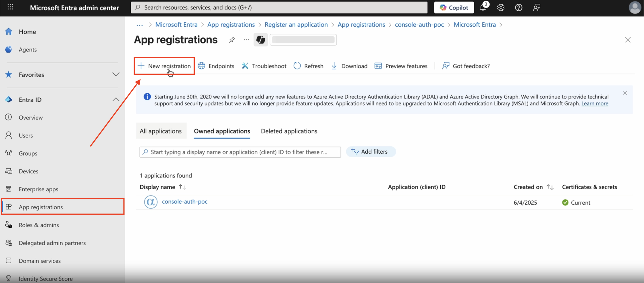
Task: Expand the Favorites section
Action: pos(115,74)
